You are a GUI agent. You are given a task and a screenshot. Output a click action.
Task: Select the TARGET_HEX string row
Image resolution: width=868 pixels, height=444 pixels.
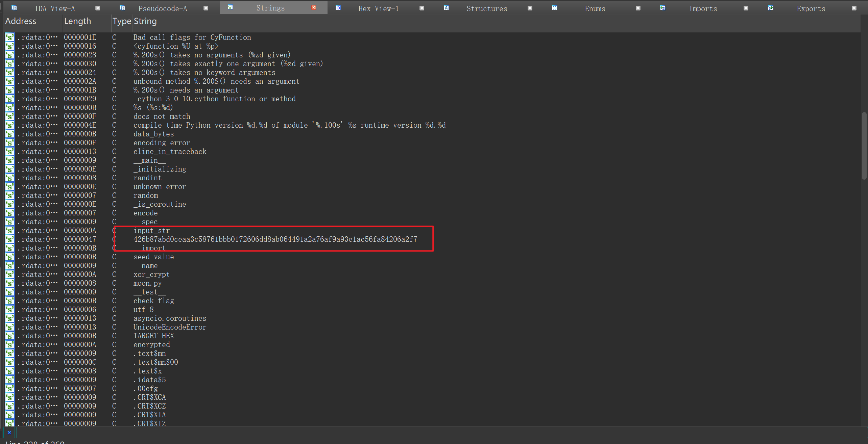tap(153, 336)
